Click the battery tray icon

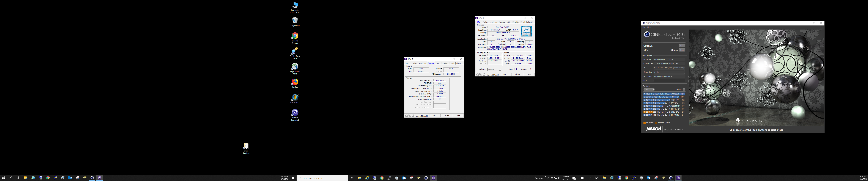pyautogui.click(x=552, y=178)
